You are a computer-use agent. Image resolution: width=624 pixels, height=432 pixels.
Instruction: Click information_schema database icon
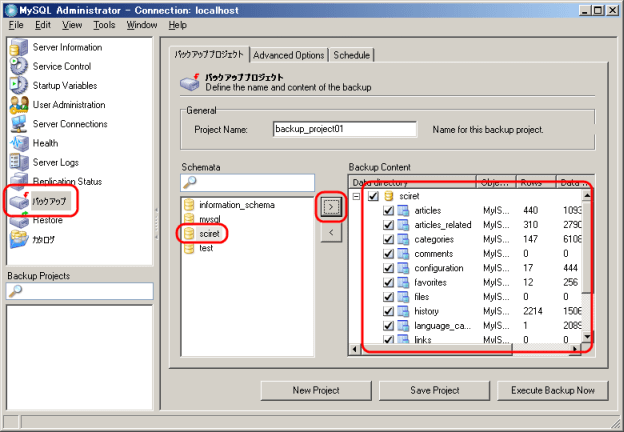(x=189, y=205)
